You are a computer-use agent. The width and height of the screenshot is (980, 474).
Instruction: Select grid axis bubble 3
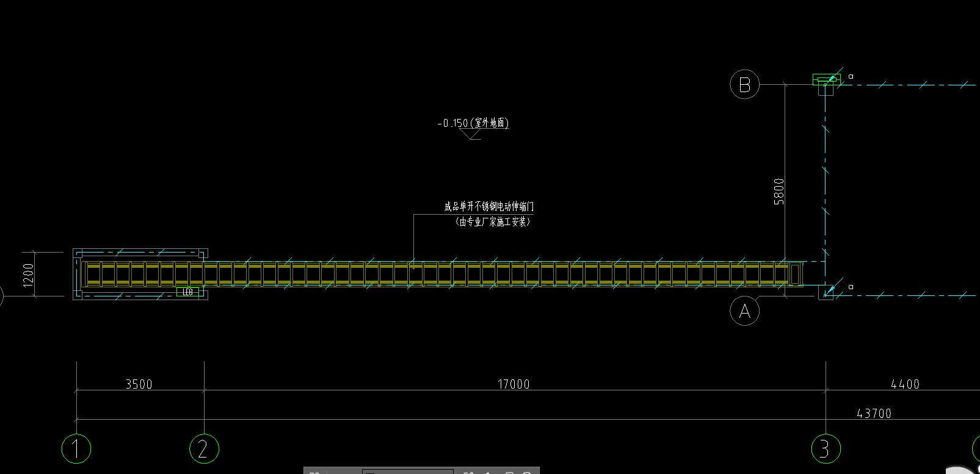[826, 449]
